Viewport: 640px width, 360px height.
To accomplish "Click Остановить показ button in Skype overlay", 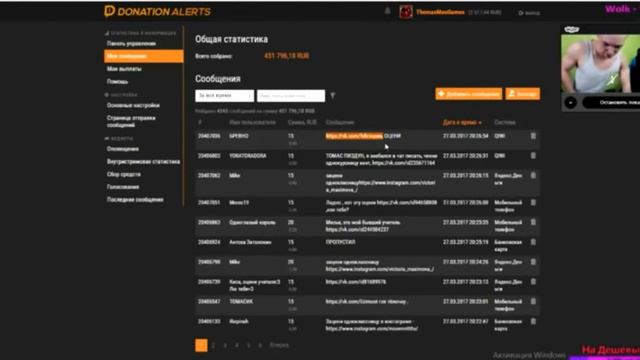I will (x=611, y=102).
